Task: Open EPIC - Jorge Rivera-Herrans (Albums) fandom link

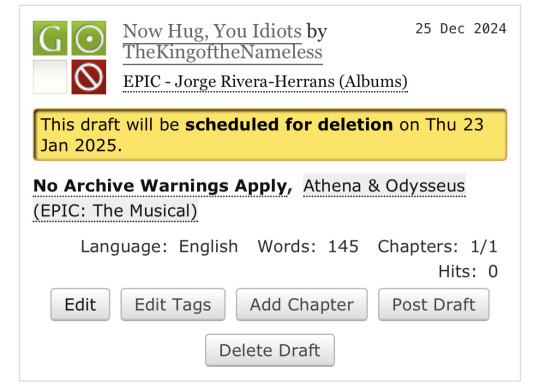Action: (x=265, y=82)
